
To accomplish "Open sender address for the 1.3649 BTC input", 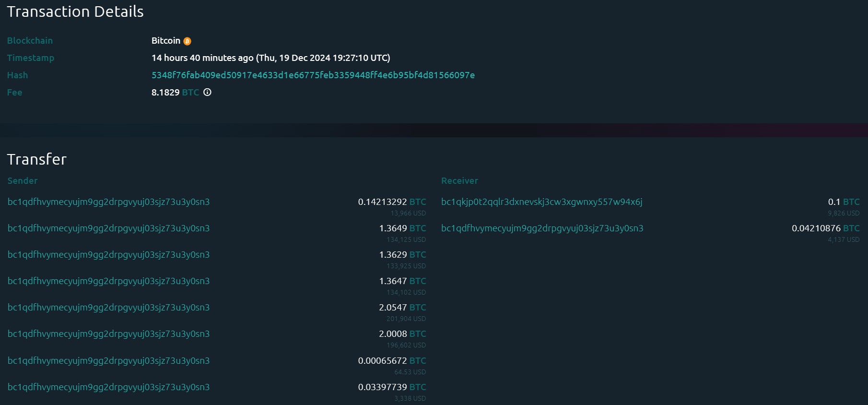I will tap(108, 228).
